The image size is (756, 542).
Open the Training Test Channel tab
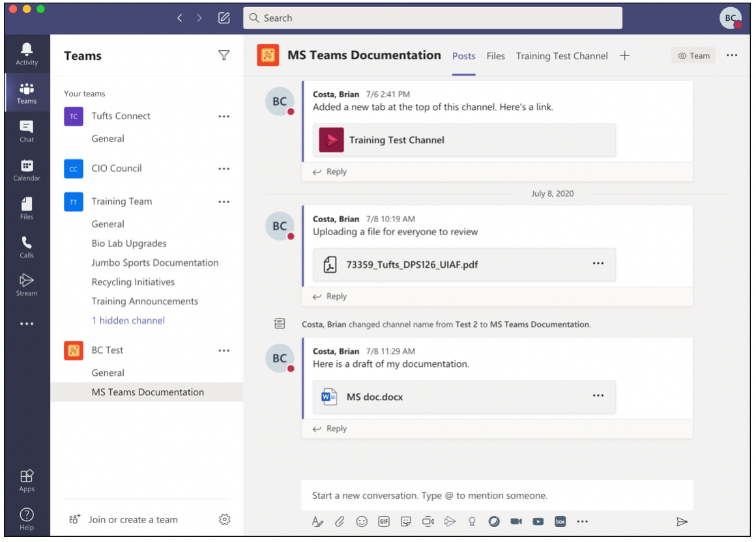[562, 56]
